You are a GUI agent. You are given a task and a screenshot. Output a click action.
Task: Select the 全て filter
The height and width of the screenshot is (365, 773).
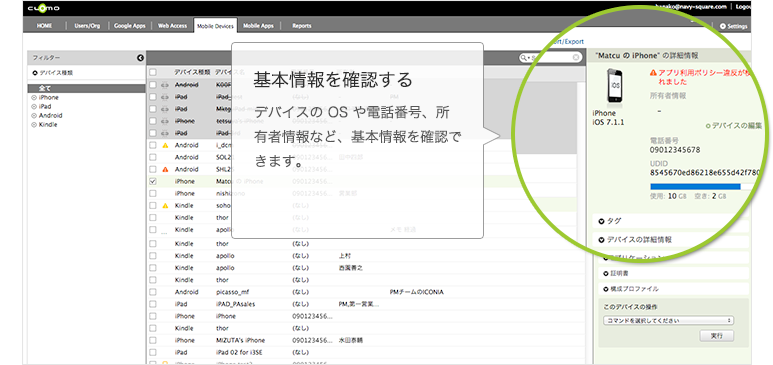coord(86,88)
